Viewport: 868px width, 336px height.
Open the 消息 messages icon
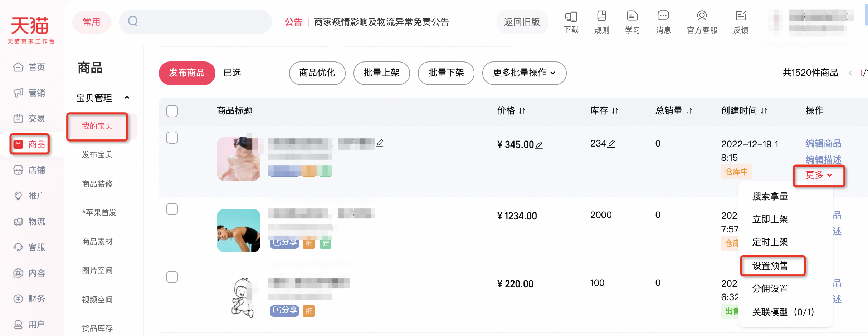[x=663, y=17]
